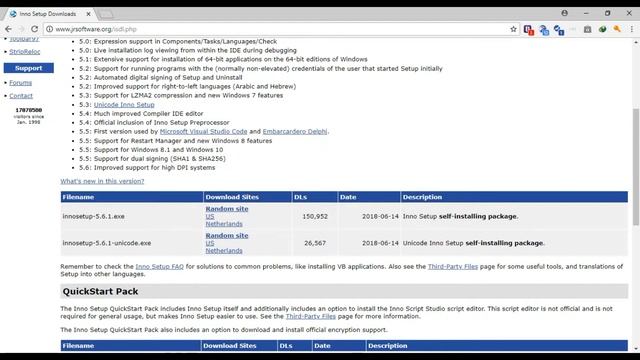Open a new browser tab

coord(106,15)
